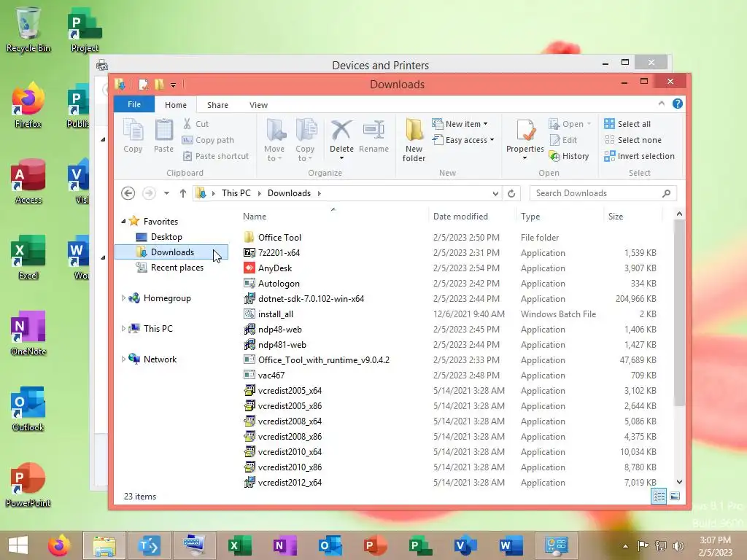Open Excel from the taskbar
The image size is (747, 560).
239,545
